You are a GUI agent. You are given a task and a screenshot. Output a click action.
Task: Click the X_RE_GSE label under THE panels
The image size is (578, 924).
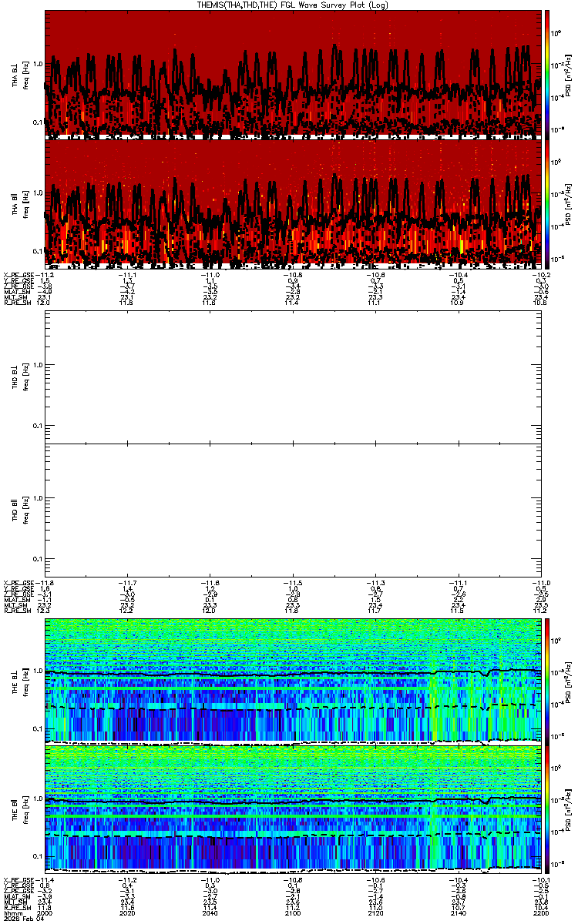[x=20, y=879]
